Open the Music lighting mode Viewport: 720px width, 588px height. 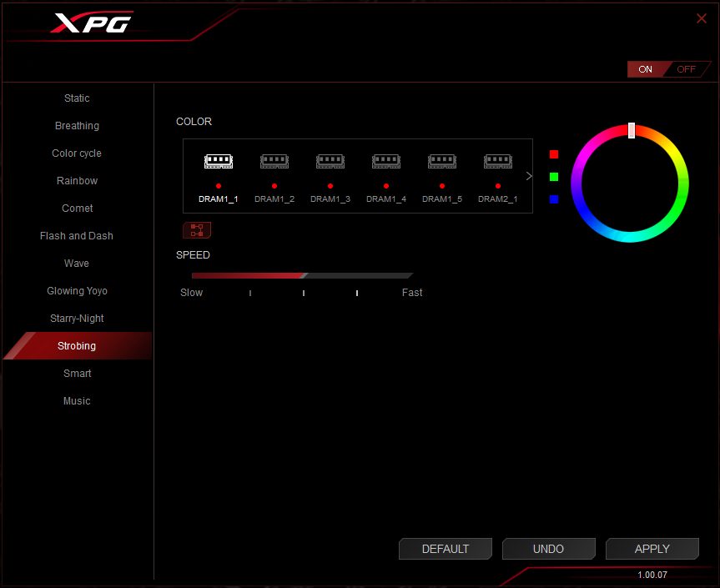pos(77,401)
